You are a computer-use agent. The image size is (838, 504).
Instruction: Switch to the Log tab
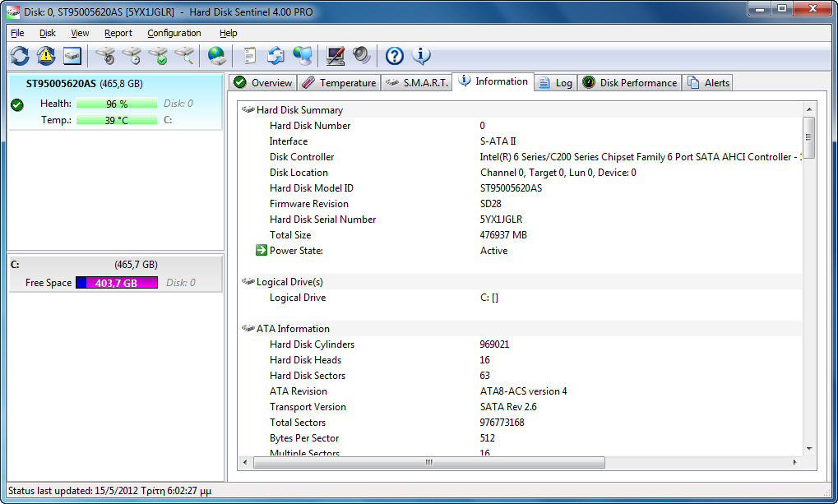point(556,83)
